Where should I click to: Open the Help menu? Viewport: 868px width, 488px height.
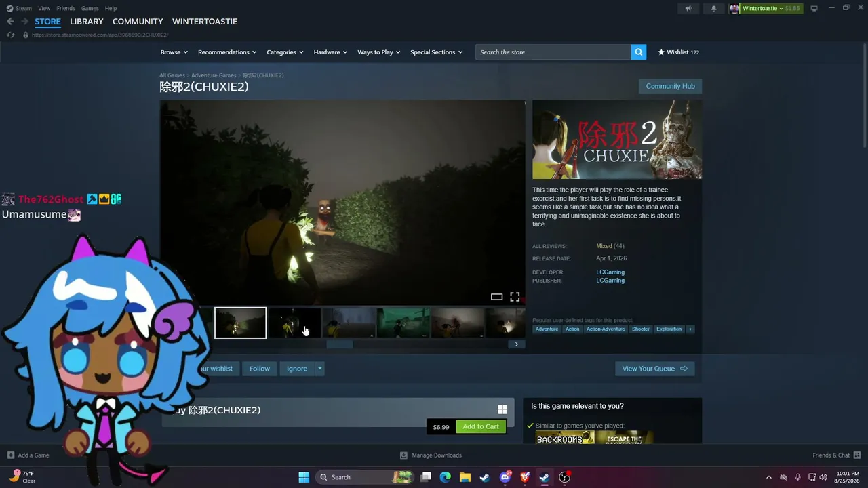(x=111, y=8)
